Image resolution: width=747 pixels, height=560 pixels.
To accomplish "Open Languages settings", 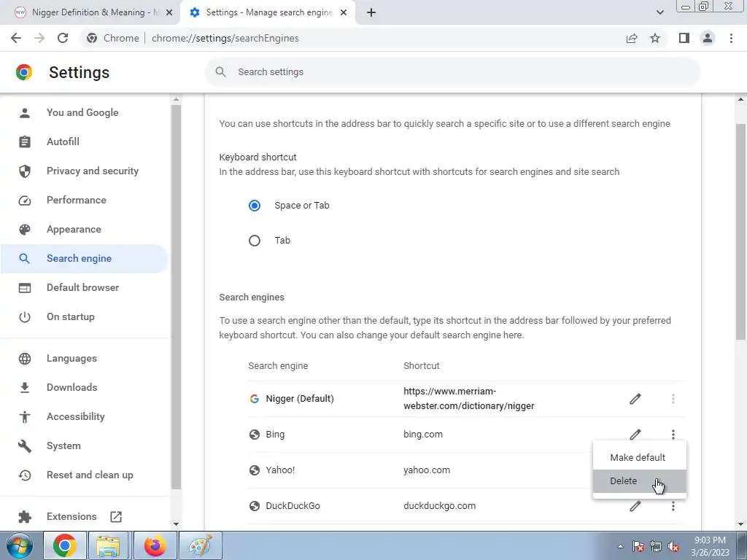I will coord(71,358).
